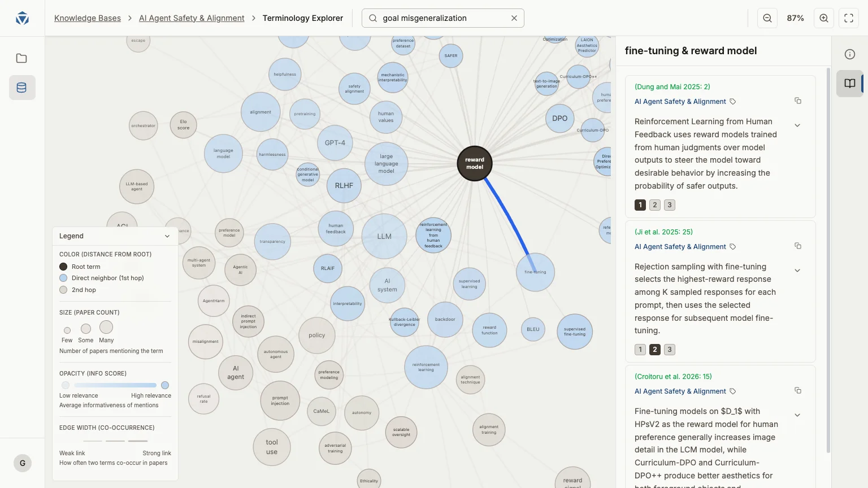Click tag icon in Ji et al. card
Viewport: 868px width, 488px height.
pyautogui.click(x=733, y=247)
